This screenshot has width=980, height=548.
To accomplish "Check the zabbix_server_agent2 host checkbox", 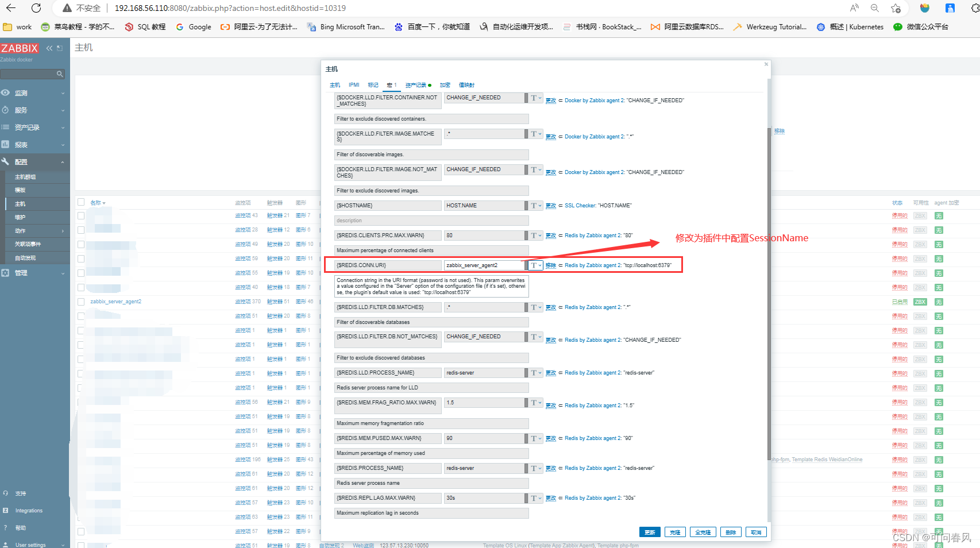I will [81, 302].
